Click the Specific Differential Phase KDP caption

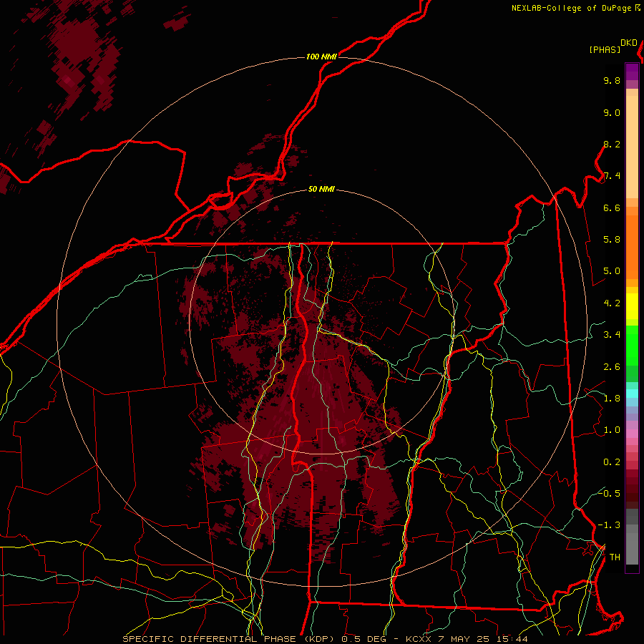point(326,639)
